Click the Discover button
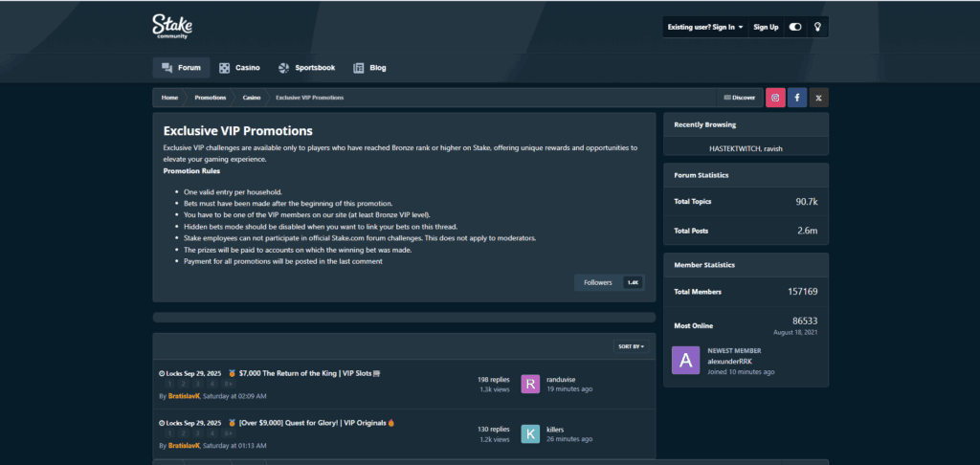 (x=740, y=98)
